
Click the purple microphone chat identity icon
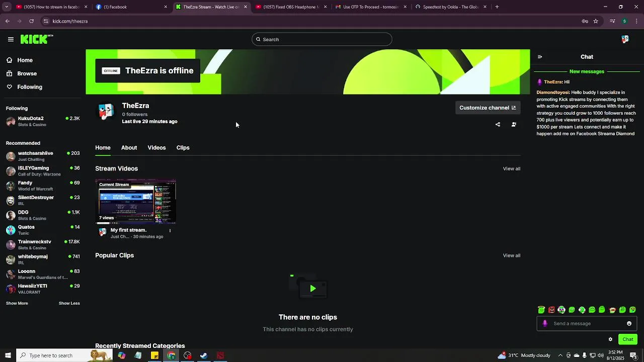545,323
